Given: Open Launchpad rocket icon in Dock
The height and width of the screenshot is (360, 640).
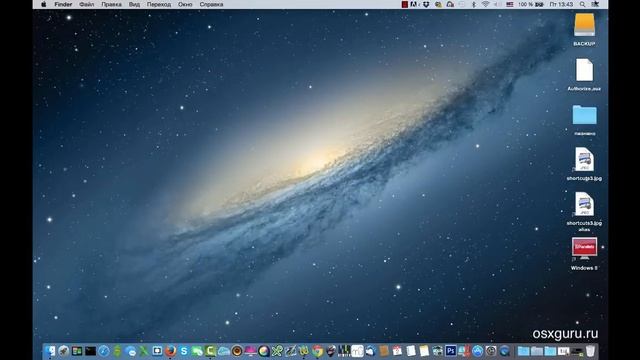Looking at the screenshot, I should [x=64, y=351].
